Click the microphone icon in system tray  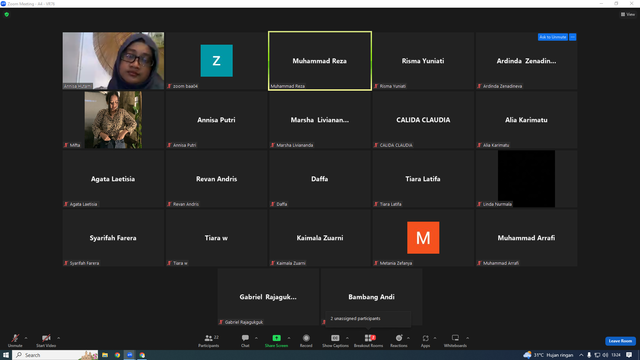tap(589, 355)
